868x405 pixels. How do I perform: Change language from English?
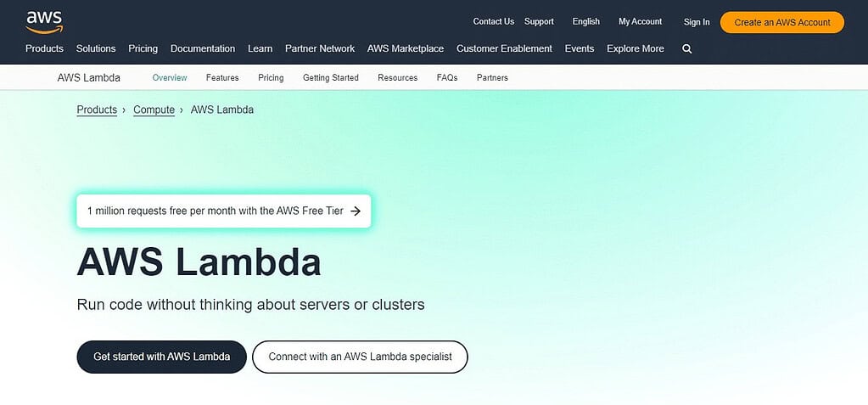(x=585, y=21)
